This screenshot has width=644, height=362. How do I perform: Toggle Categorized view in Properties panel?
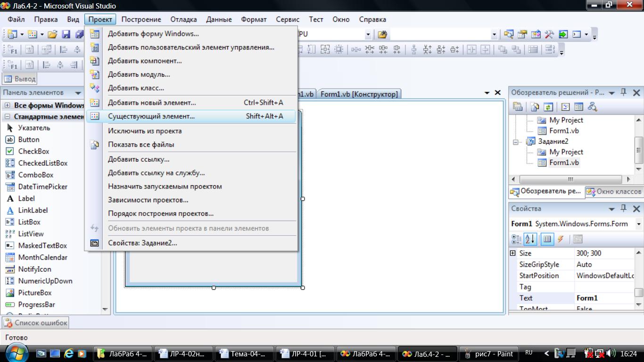(x=517, y=239)
